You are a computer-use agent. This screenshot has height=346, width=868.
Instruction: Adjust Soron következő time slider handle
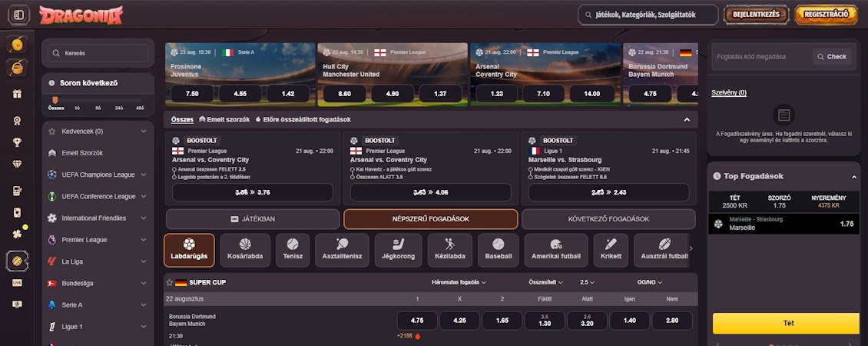click(x=55, y=100)
